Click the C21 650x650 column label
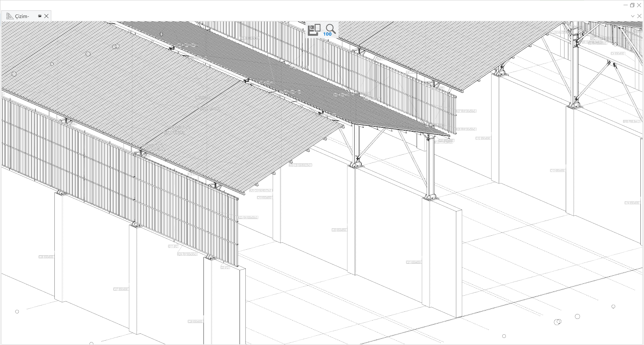Viewport: 644px width, 345px height. point(413,262)
